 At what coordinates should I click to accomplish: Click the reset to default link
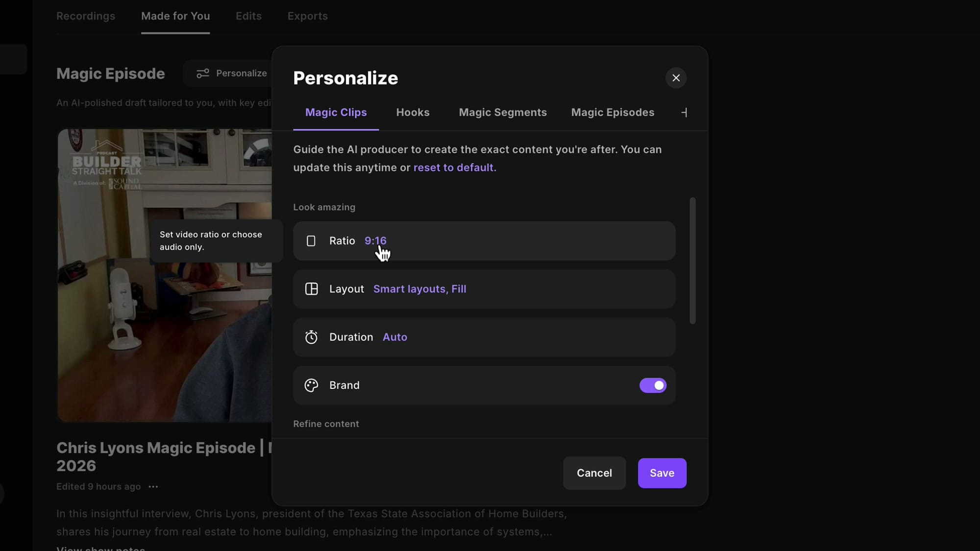(453, 167)
